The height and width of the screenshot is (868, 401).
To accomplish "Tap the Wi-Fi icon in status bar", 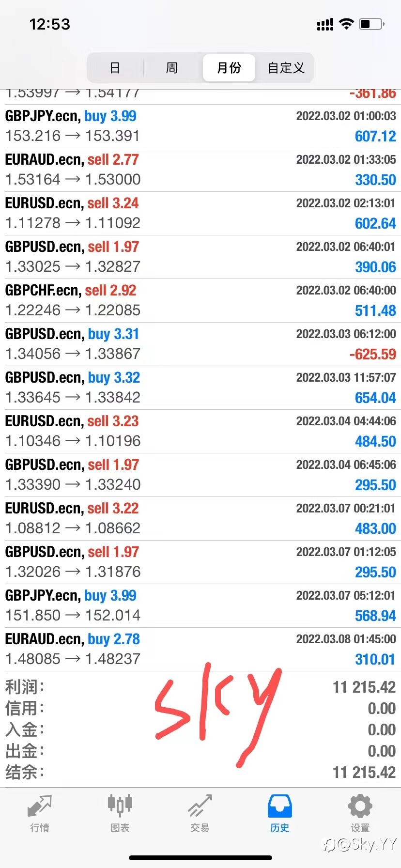I will coord(346,24).
